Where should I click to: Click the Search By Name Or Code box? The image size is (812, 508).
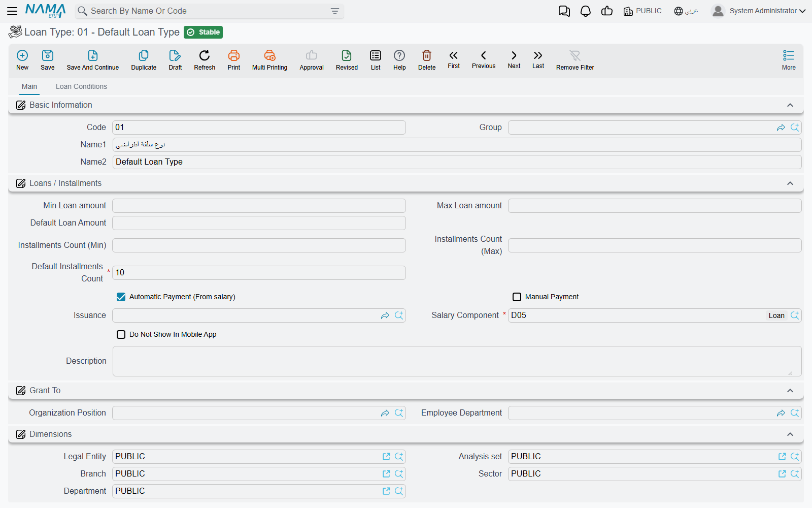tap(208, 11)
